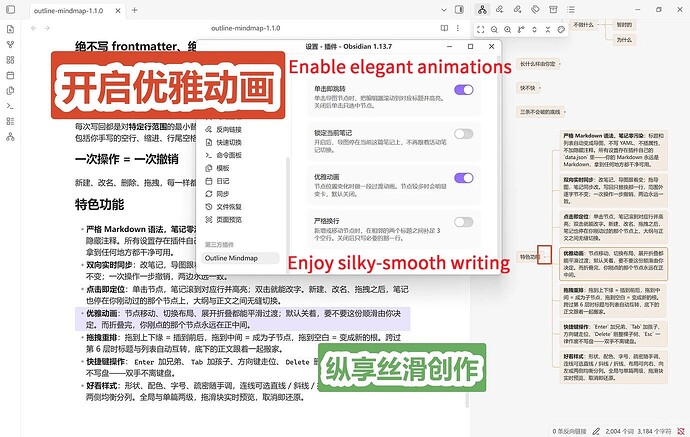Select Outline Mindmap plugin settings
This screenshot has height=437, width=690.
click(x=240, y=258)
